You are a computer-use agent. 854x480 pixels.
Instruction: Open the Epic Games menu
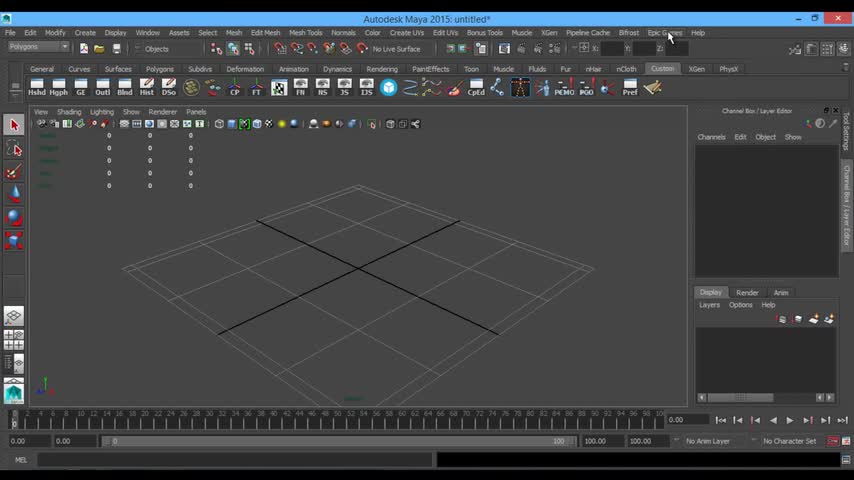tap(664, 33)
